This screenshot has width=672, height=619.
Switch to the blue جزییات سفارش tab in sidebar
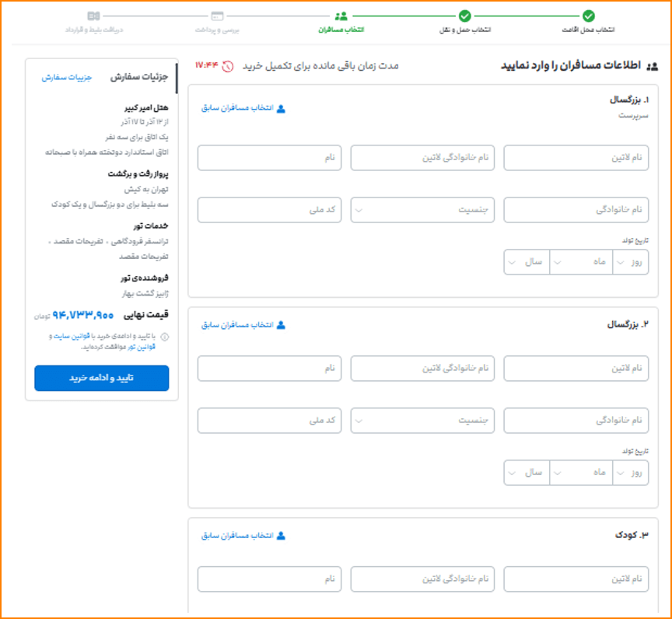67,78
